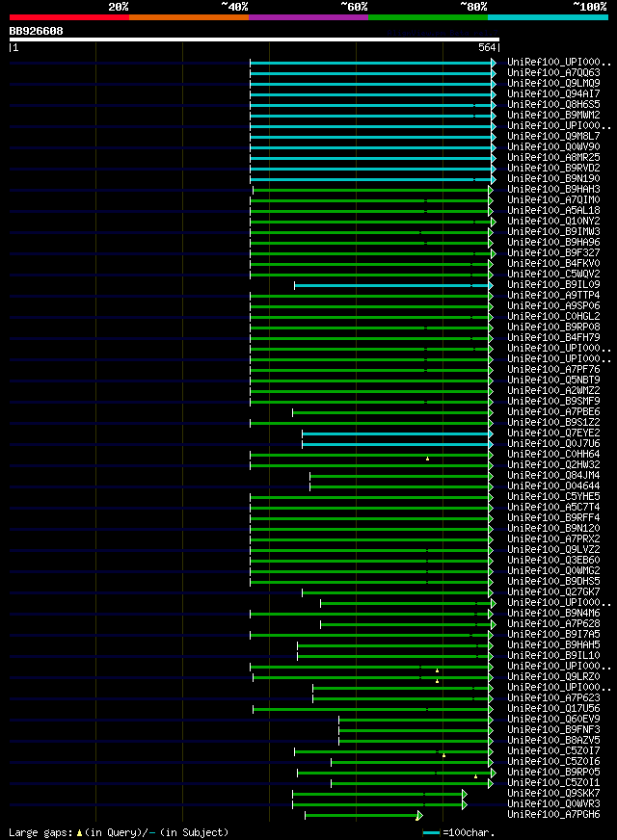617x840 pixels.
Task: Select the UniRef100_B9RFF4 label
Action: [x=553, y=518]
